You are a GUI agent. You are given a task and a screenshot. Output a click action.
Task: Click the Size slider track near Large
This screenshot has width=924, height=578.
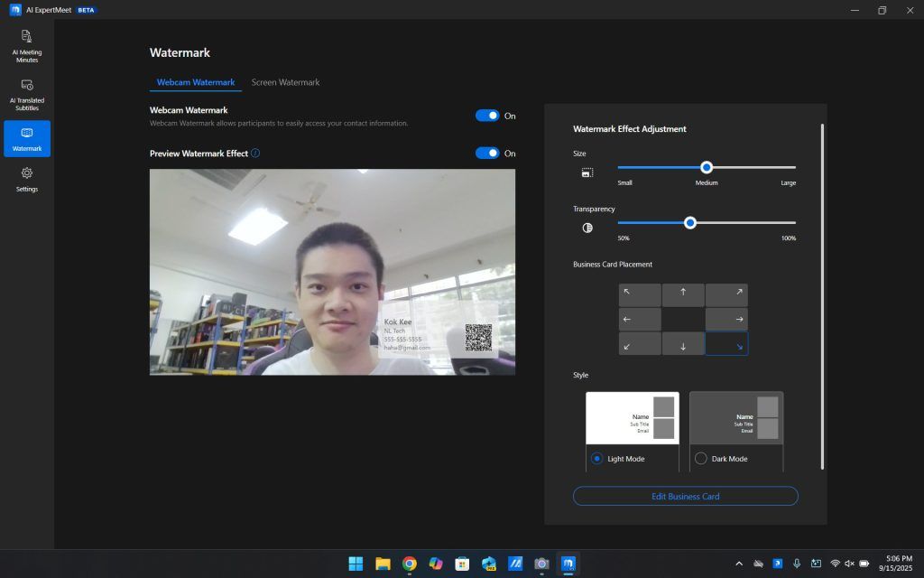[x=787, y=167]
